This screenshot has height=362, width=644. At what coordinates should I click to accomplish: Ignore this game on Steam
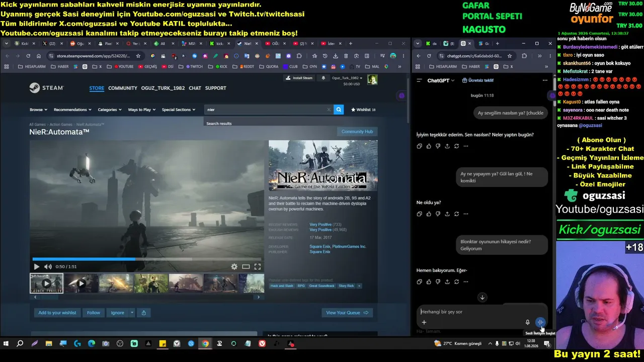tap(117, 313)
